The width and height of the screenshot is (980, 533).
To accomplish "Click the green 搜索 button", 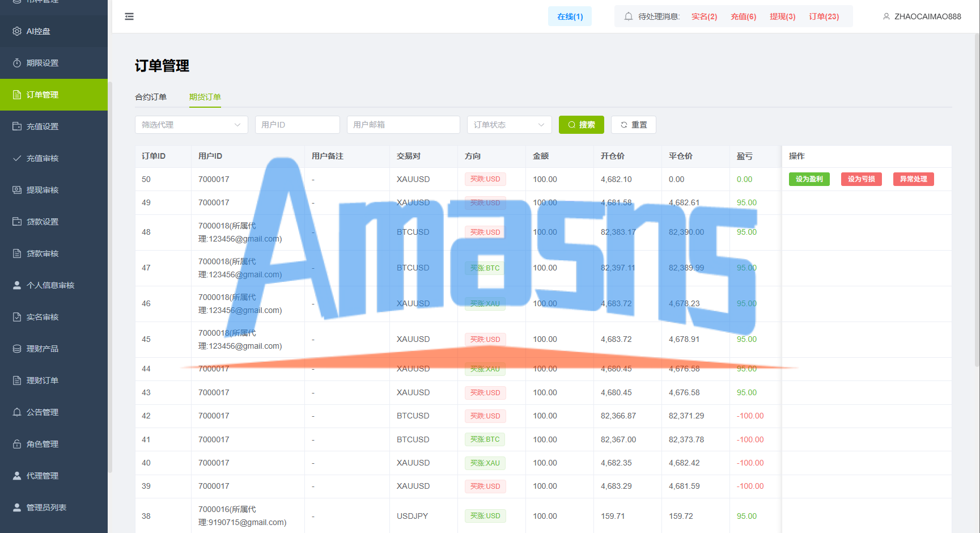I will (582, 125).
